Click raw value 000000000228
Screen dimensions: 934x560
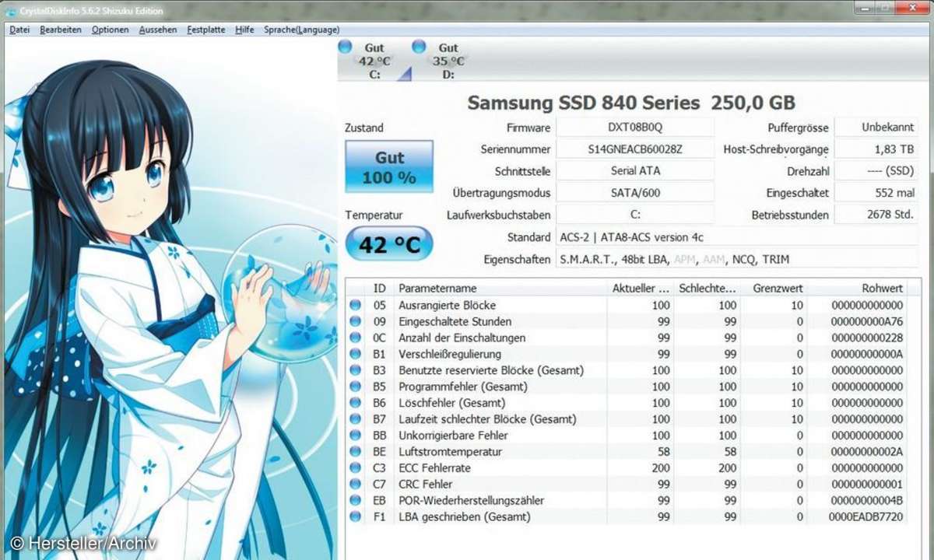[867, 338]
